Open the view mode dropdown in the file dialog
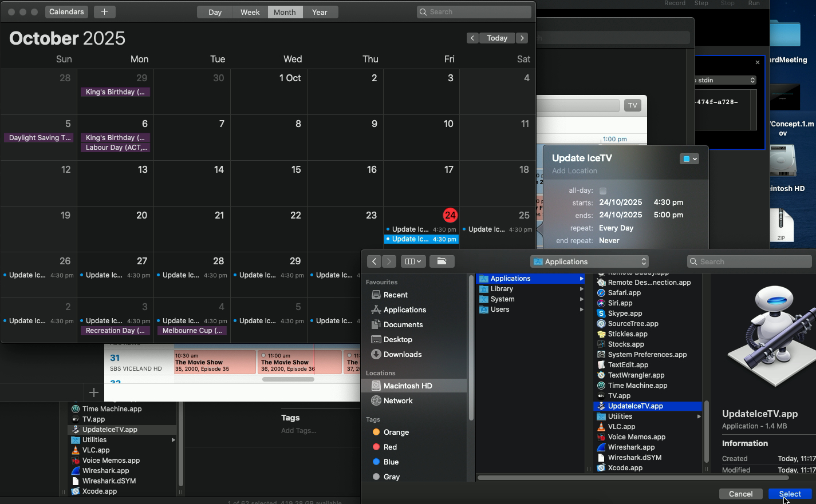Image resolution: width=816 pixels, height=504 pixels. [x=413, y=261]
